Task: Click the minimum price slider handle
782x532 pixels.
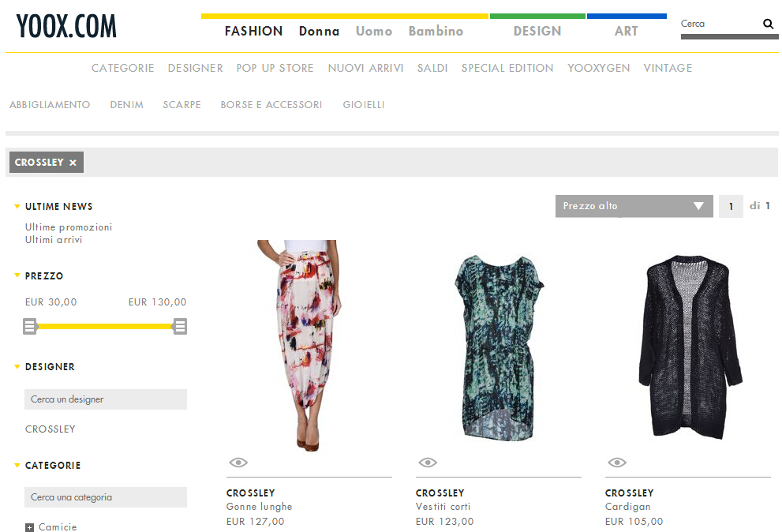Action: click(x=30, y=327)
